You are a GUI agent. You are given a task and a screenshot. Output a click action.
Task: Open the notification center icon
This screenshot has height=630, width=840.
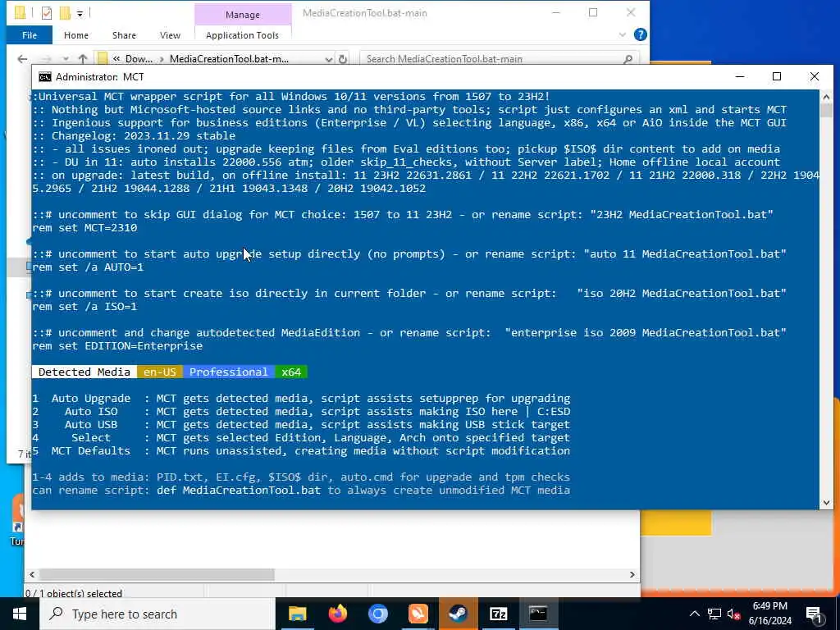click(815, 614)
